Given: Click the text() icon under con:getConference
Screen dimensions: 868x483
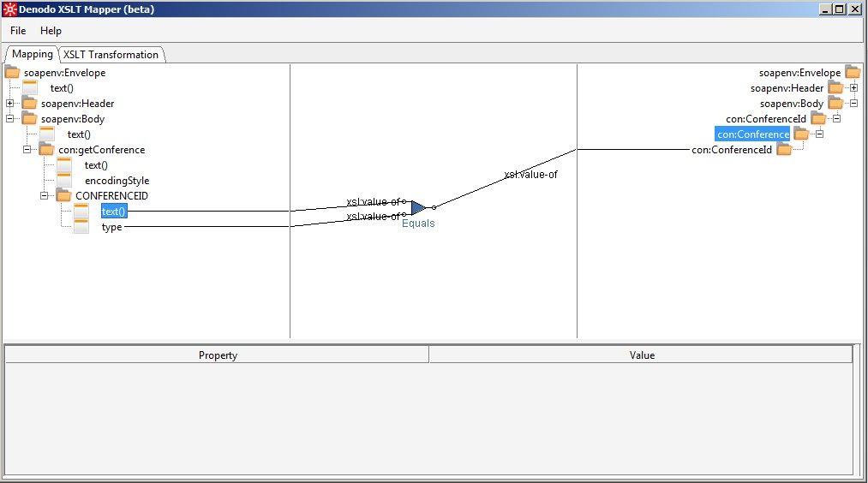Looking at the screenshot, I should [x=64, y=165].
